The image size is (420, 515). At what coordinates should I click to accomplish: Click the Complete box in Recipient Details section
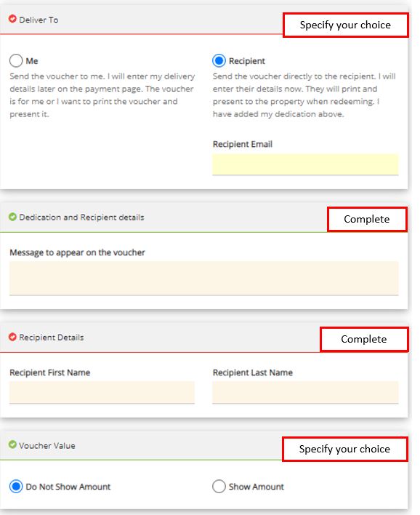[x=364, y=339]
